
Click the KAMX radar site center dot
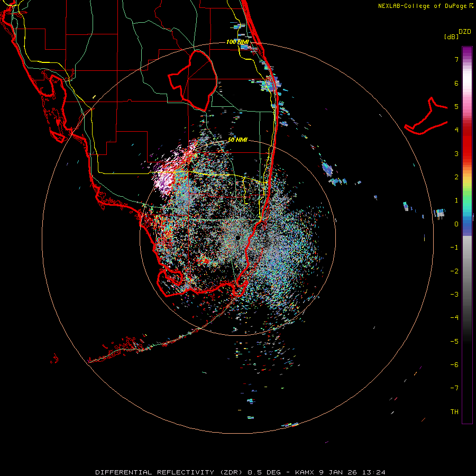click(x=237, y=237)
